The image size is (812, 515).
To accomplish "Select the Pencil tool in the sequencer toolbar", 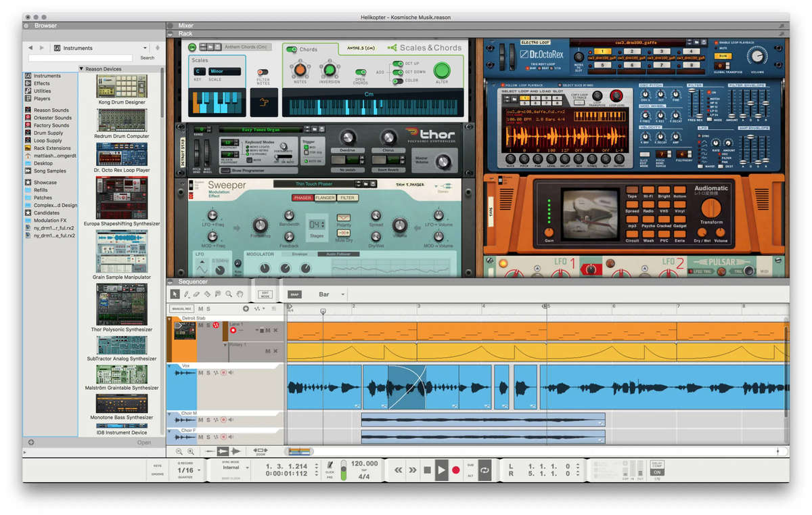I will [x=186, y=294].
